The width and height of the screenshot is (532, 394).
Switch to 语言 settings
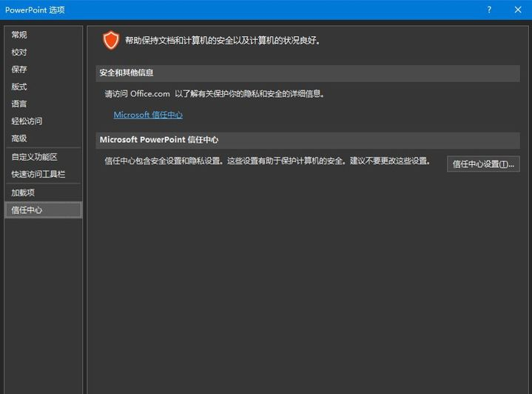coord(44,104)
